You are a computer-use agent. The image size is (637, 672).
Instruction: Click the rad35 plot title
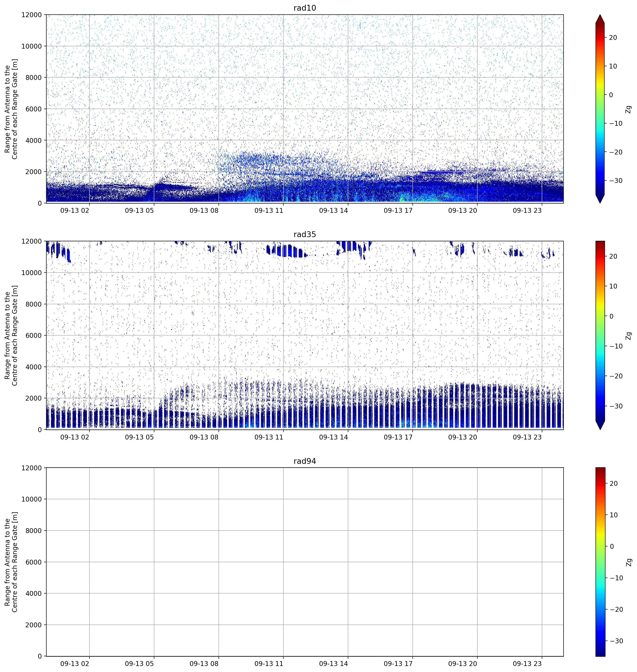304,234
